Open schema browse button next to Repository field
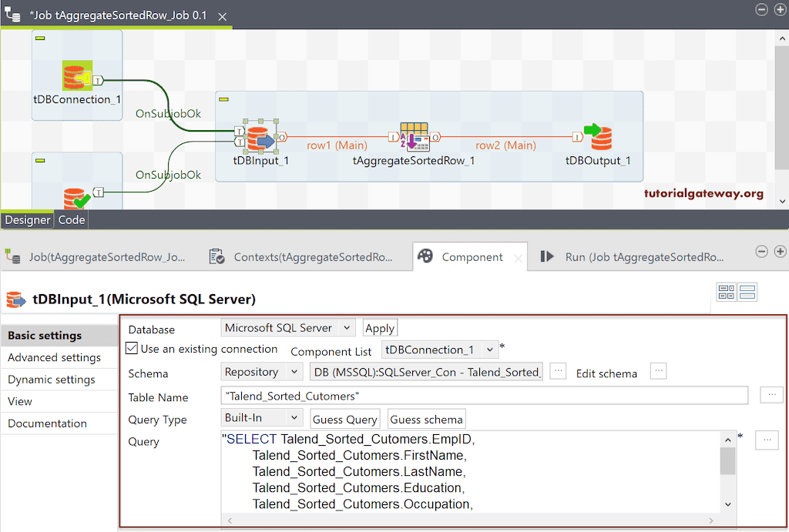Viewport: 789px width, 532px height. 558,372
